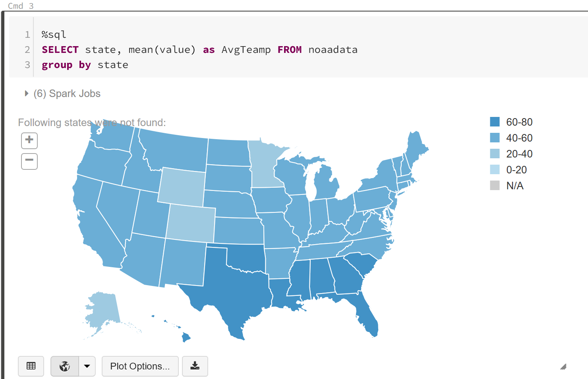Open the chart type dropdown arrow
The height and width of the screenshot is (379, 588).
87,366
